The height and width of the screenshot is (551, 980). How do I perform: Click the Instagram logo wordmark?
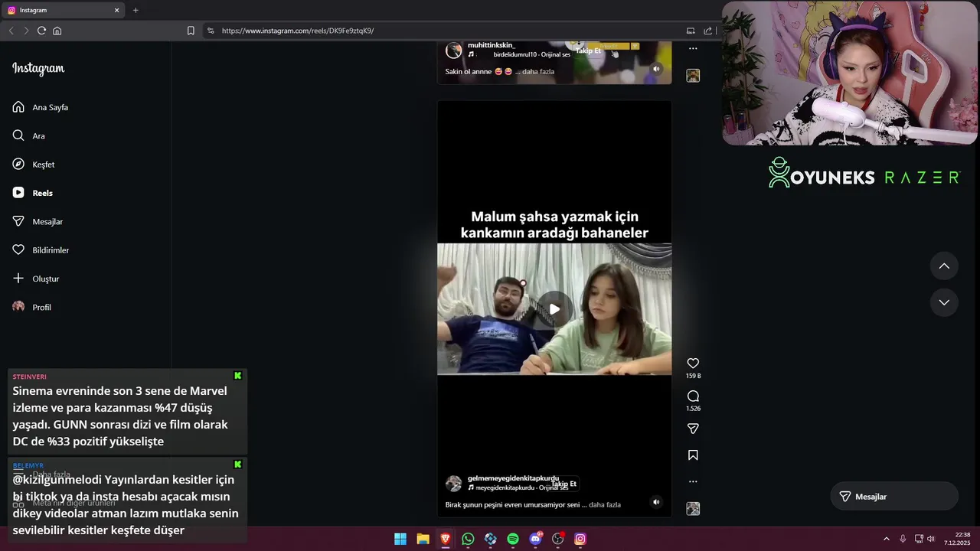pos(38,69)
